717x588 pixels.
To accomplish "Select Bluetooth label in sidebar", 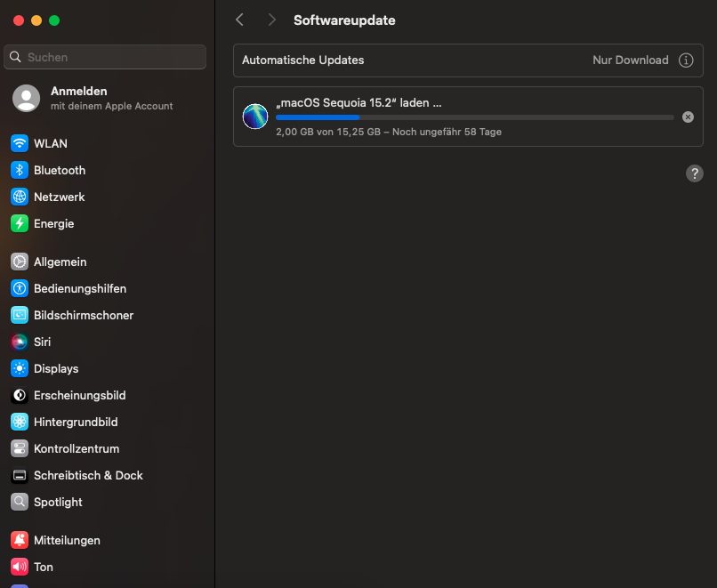I will click(x=60, y=170).
